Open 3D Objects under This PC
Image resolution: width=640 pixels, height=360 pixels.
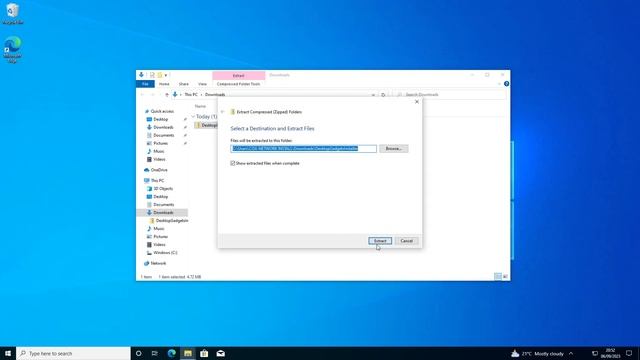tap(163, 189)
